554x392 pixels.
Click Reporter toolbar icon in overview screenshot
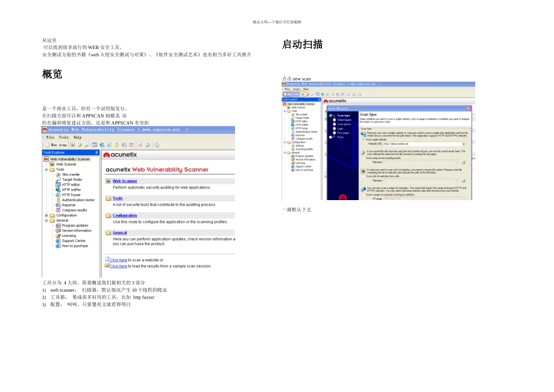point(124,145)
